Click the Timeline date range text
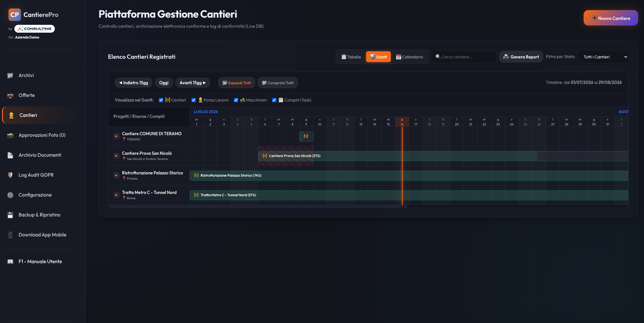This screenshot has width=644, height=323. (x=584, y=83)
